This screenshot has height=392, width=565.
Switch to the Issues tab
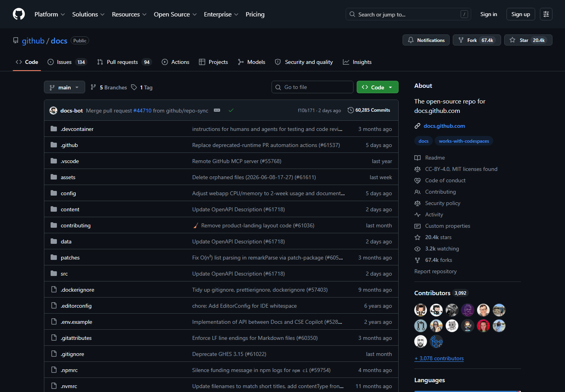click(x=67, y=62)
